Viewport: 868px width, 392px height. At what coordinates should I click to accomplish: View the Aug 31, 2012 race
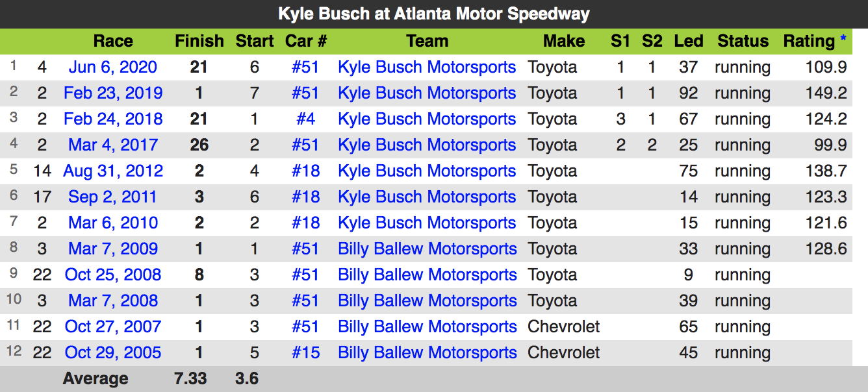(113, 171)
